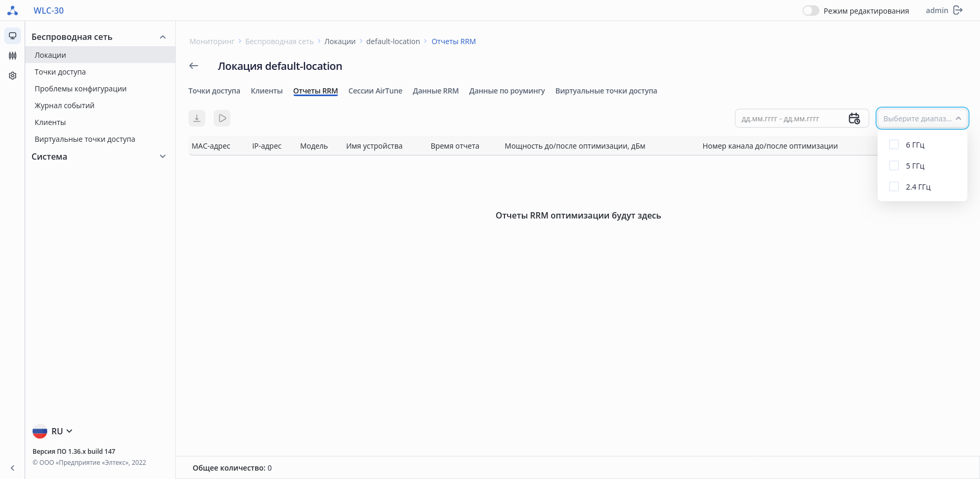Collapse the sidebar with the bottom-left chevron
This screenshot has height=479, width=980.
(x=13, y=468)
